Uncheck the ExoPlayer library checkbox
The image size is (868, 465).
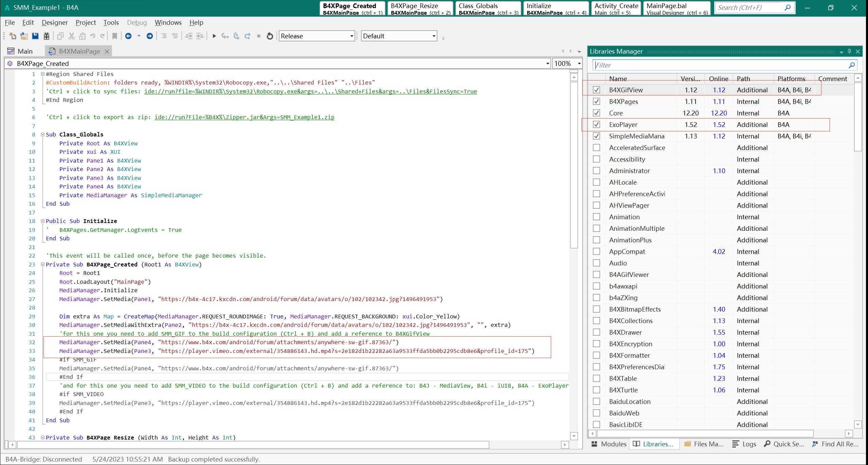596,125
